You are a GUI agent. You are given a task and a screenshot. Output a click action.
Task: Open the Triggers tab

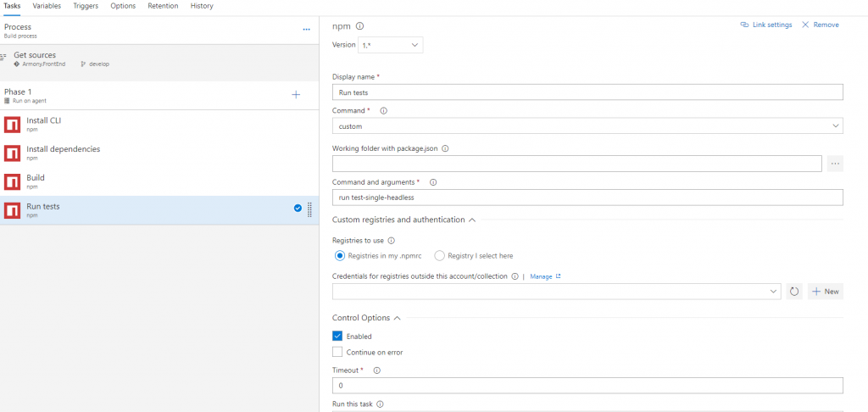[x=86, y=6]
